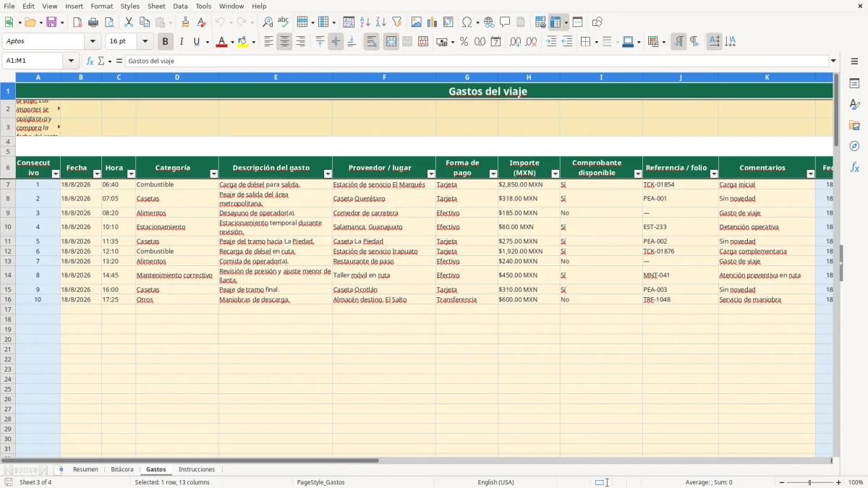868x488 pixels.
Task: Click Format as Date icon
Action: (x=495, y=42)
